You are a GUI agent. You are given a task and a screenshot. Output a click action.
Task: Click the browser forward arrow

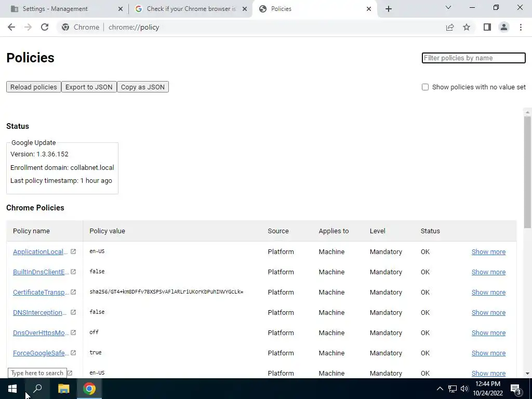pos(28,27)
